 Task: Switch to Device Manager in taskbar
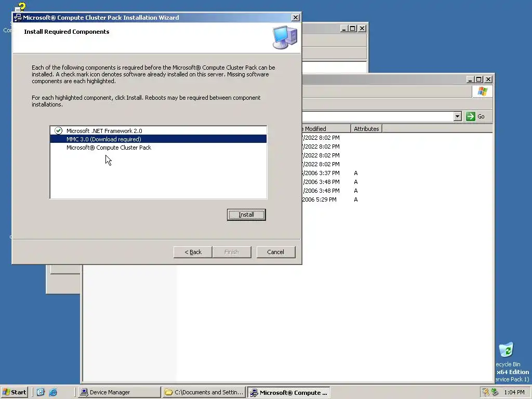(x=119, y=392)
